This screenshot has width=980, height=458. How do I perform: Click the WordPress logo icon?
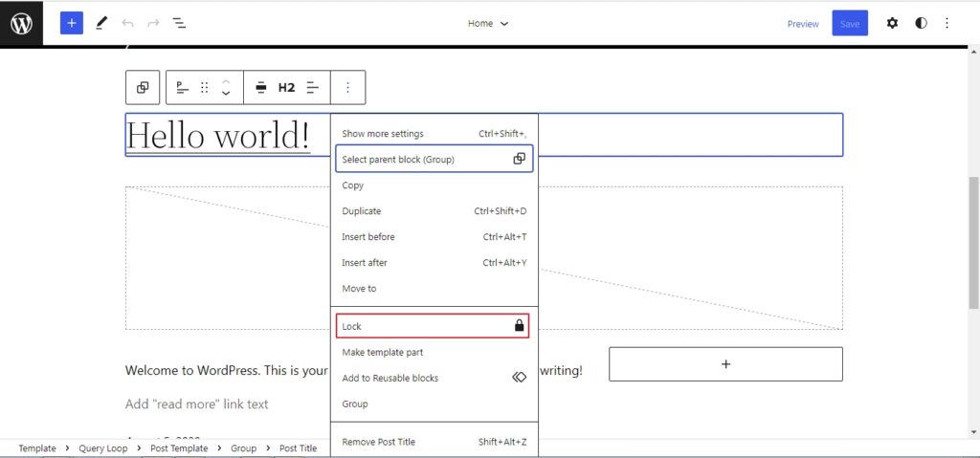pos(21,24)
